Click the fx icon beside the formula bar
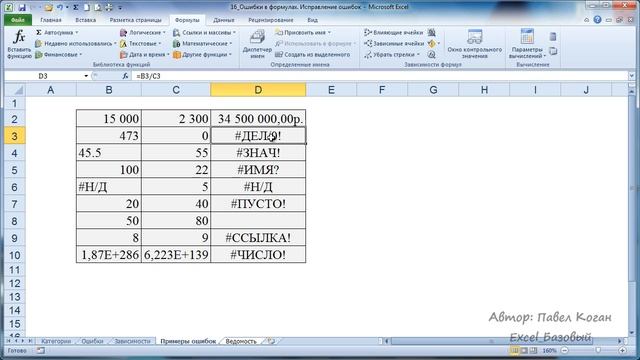 click(125, 76)
